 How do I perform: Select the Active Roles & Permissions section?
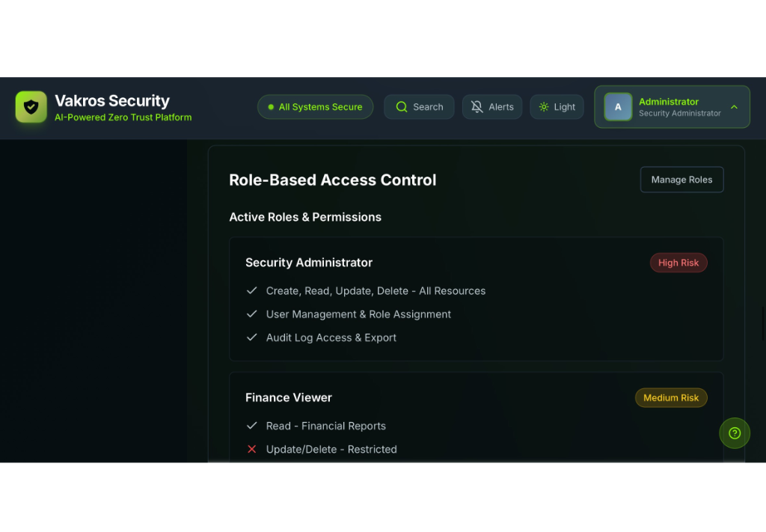point(305,217)
